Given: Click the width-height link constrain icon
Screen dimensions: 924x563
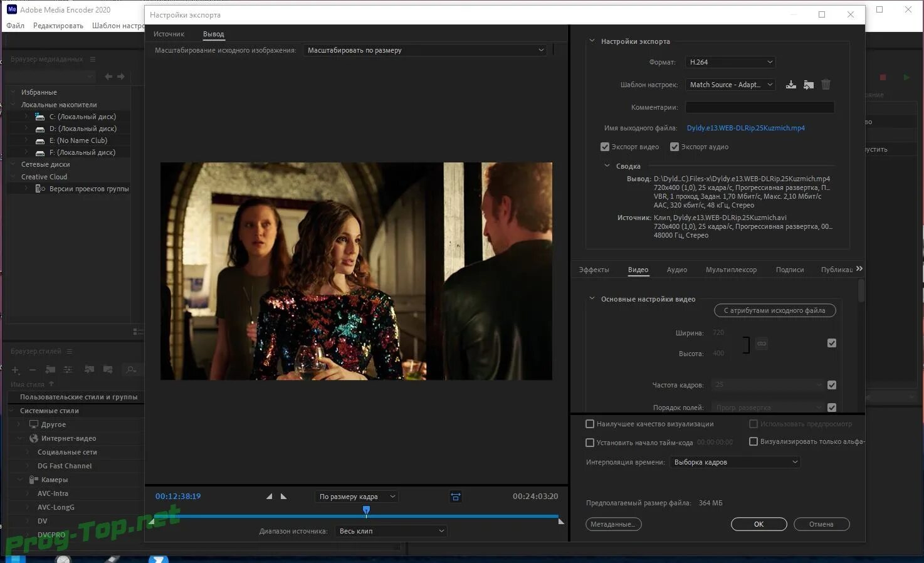Looking at the screenshot, I should [762, 344].
